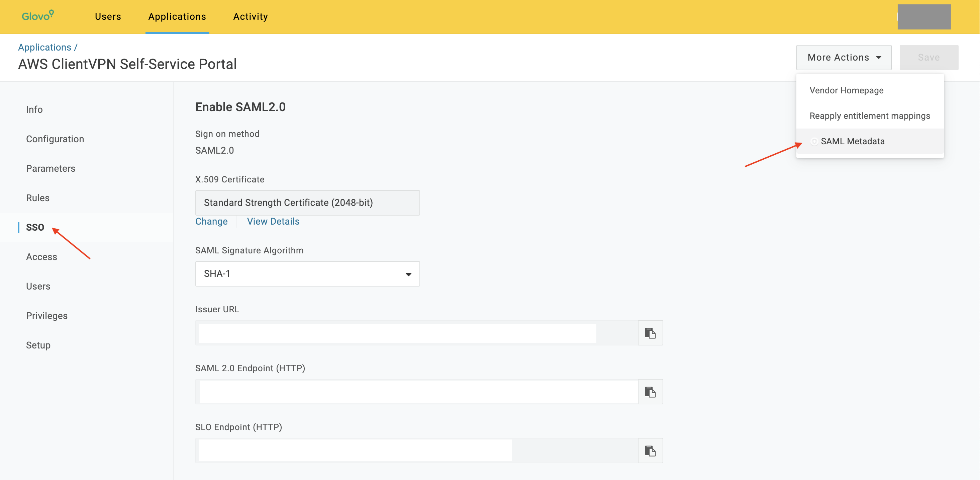The height and width of the screenshot is (480, 980).
Task: Choose Vendor Homepage menu entry
Action: [x=846, y=90]
